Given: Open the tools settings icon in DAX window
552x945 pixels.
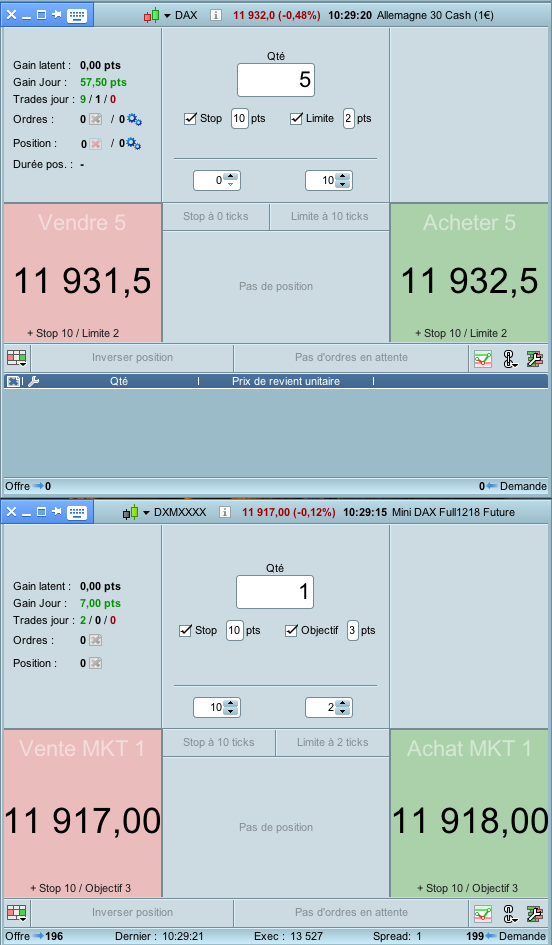Looking at the screenshot, I should [x=535, y=359].
